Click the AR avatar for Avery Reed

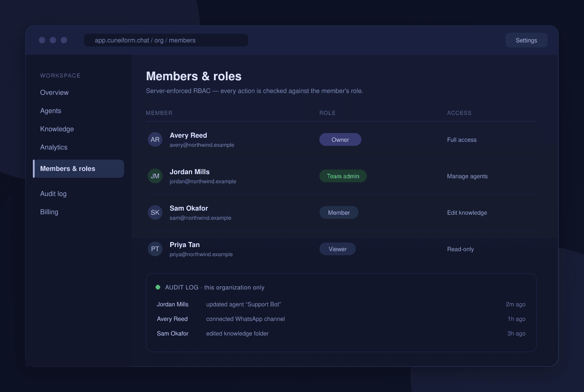click(155, 139)
